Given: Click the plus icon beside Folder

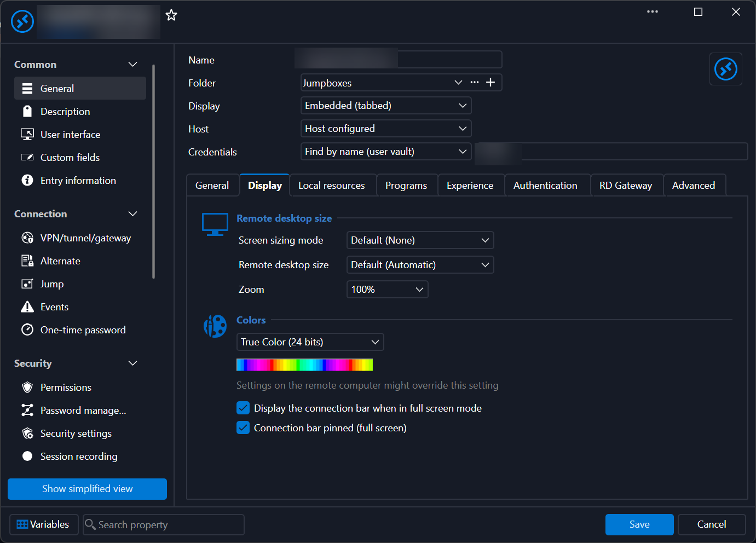Looking at the screenshot, I should (490, 82).
